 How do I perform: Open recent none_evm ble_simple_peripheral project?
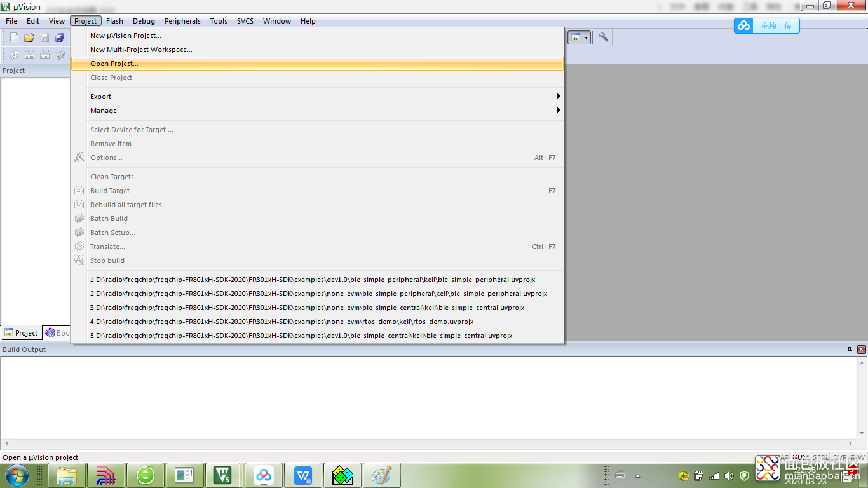click(317, 294)
